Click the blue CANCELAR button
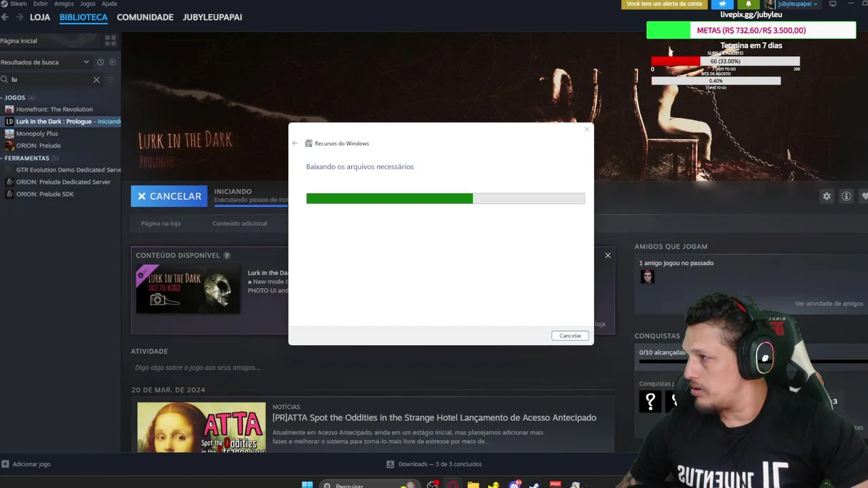Viewport: 868px width, 488px height. point(169,196)
